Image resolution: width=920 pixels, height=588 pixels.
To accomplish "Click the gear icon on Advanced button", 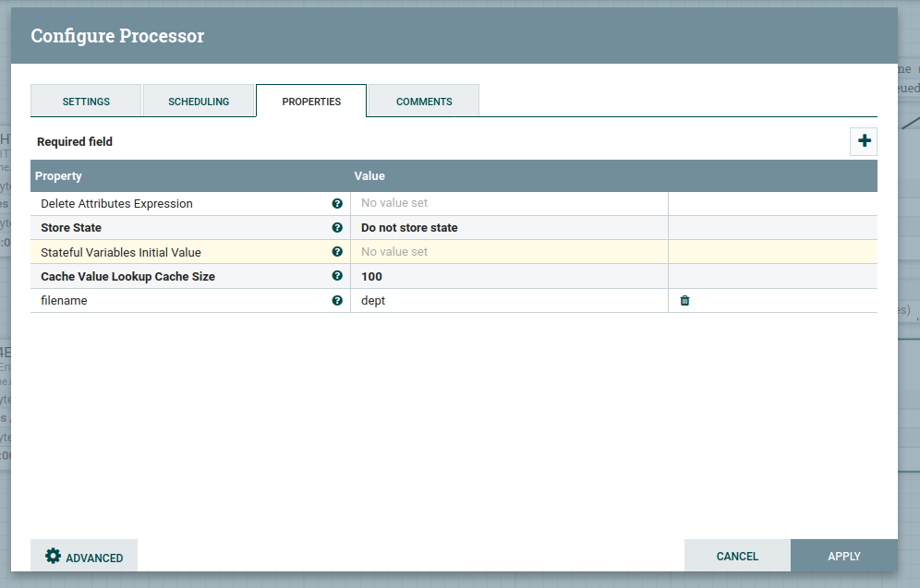I will pyautogui.click(x=53, y=557).
